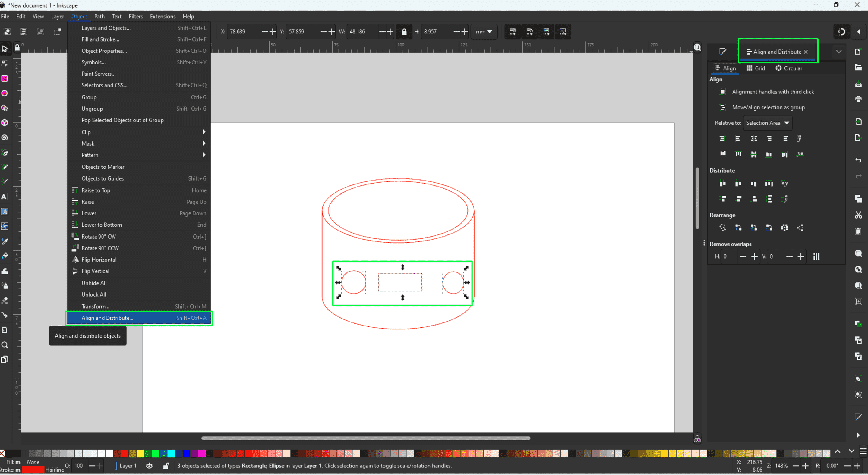The width and height of the screenshot is (868, 475).
Task: Toggle lock width and height ratio
Action: pos(404,32)
